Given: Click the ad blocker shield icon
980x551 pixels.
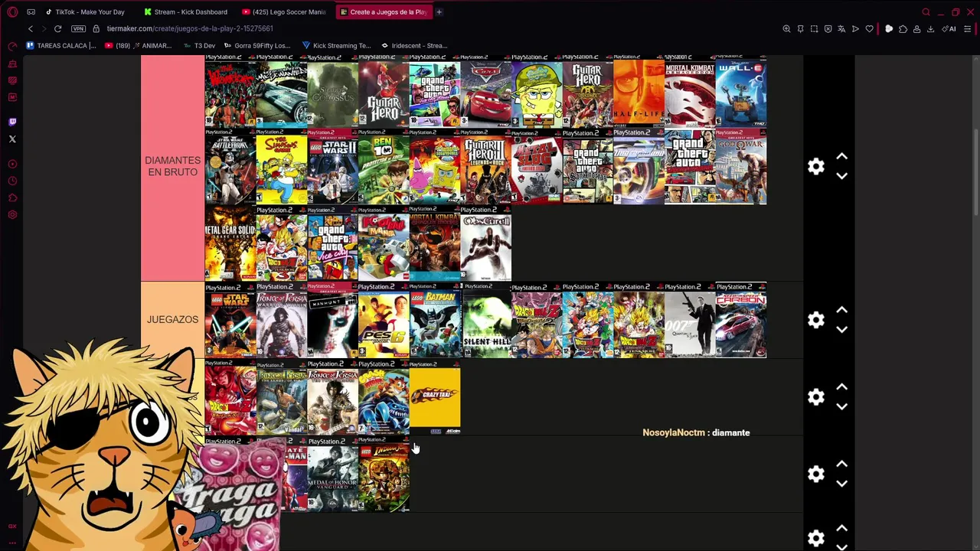Looking at the screenshot, I should point(828,29).
